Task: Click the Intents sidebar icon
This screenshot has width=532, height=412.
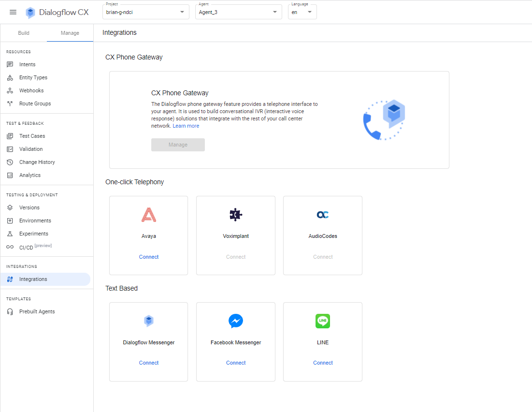Action: tap(10, 64)
